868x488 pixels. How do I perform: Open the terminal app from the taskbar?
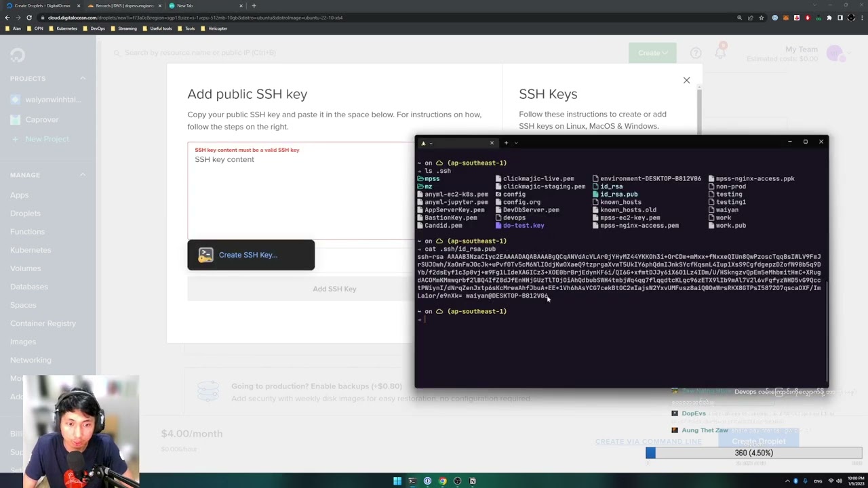[x=412, y=481]
